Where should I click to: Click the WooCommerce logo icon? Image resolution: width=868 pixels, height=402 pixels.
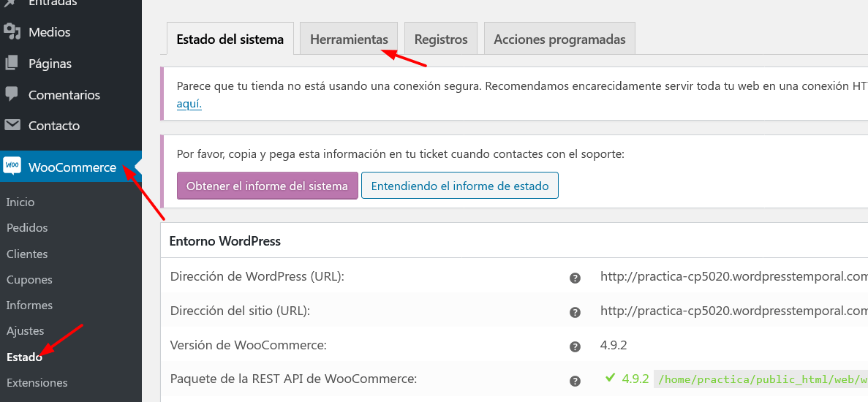pos(12,167)
